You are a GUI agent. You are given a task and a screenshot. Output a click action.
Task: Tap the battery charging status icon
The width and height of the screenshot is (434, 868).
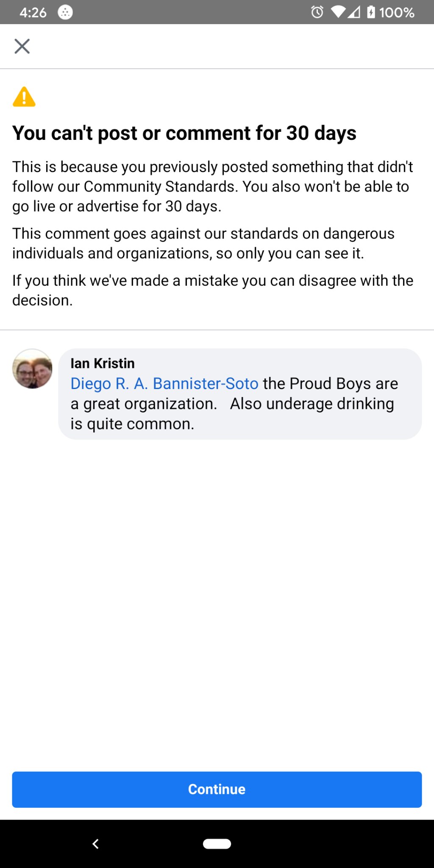[371, 12]
